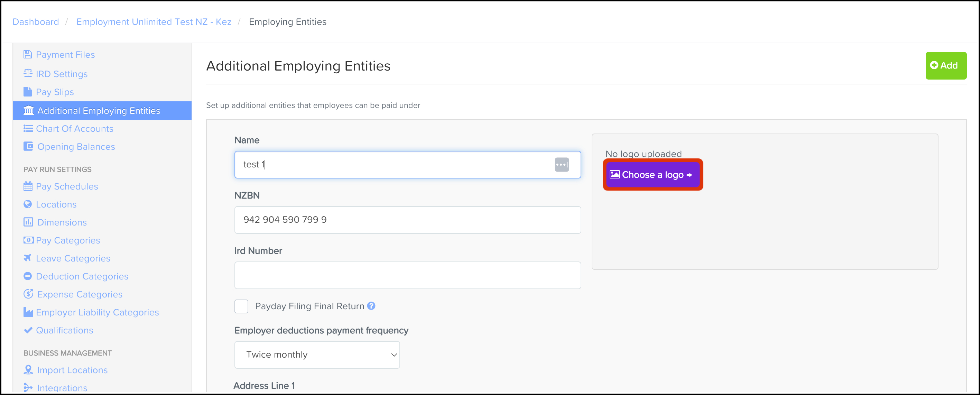Click the autofill icon in the Name field
Viewport: 980px width, 395px height.
pyautogui.click(x=562, y=165)
